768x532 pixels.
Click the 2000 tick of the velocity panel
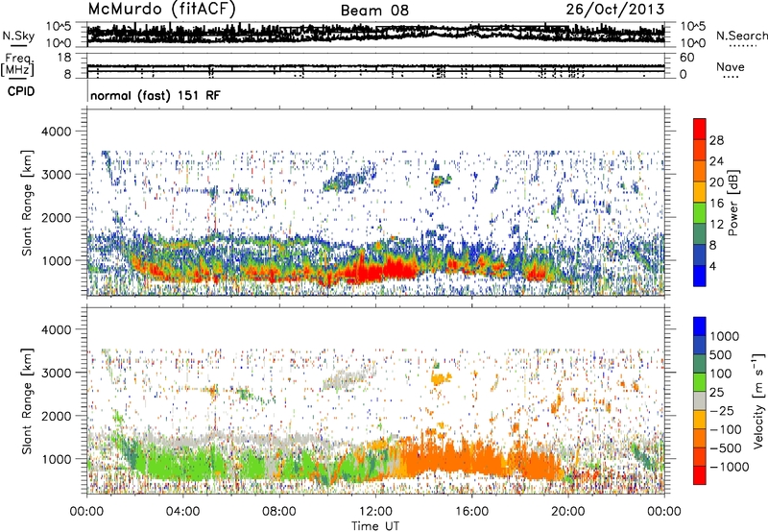tap(59, 416)
